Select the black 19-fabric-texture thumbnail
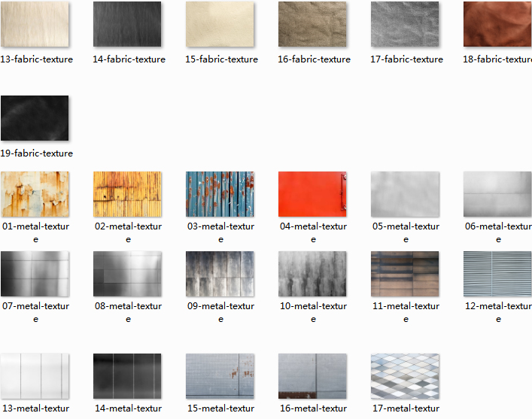532x419 pixels. 35,118
